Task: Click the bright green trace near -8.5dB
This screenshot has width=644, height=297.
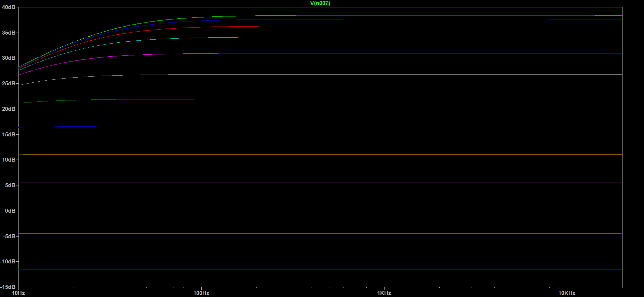Action: tap(320, 254)
